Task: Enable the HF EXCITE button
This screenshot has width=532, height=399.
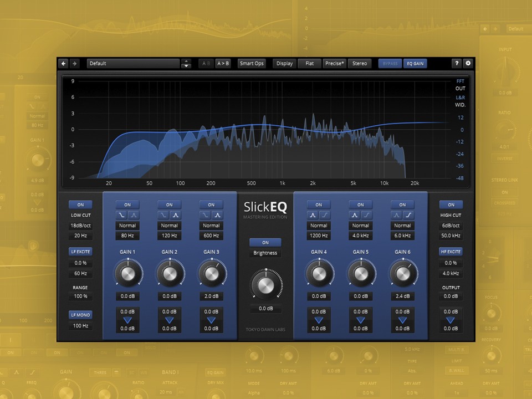Action: [x=451, y=252]
